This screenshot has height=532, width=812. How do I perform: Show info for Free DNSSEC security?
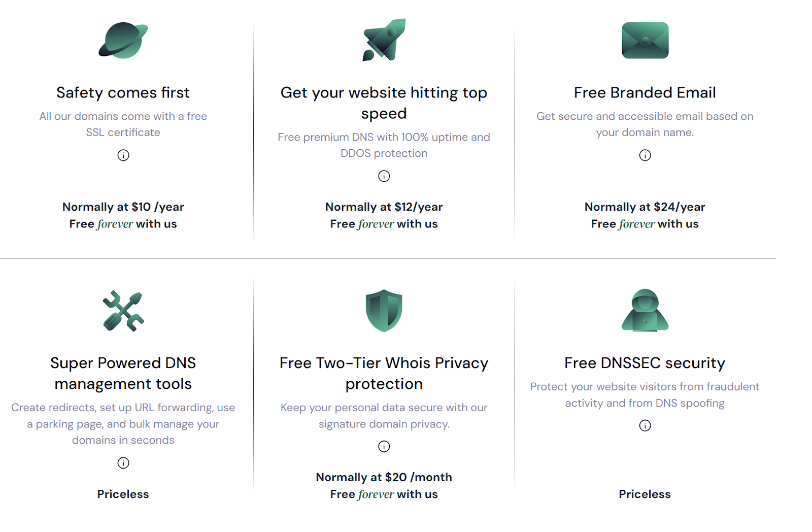click(645, 425)
